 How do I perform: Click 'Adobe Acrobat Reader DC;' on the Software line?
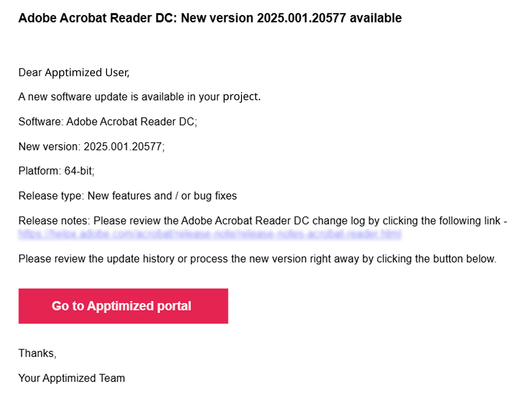coord(131,122)
